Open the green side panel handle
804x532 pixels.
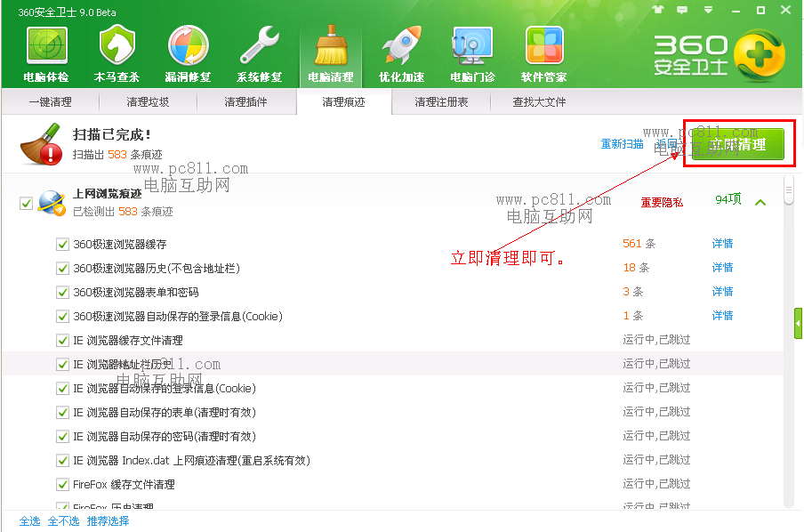click(x=798, y=323)
